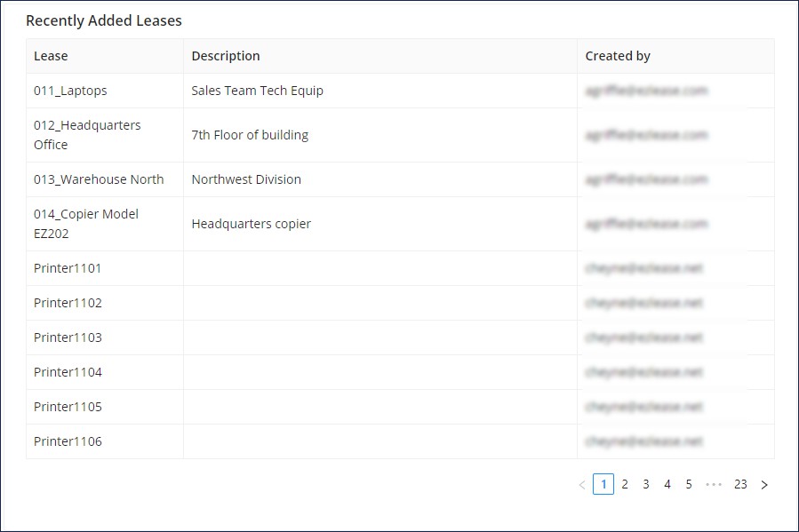Jump ahead using the pagination ellipsis

coord(714,485)
